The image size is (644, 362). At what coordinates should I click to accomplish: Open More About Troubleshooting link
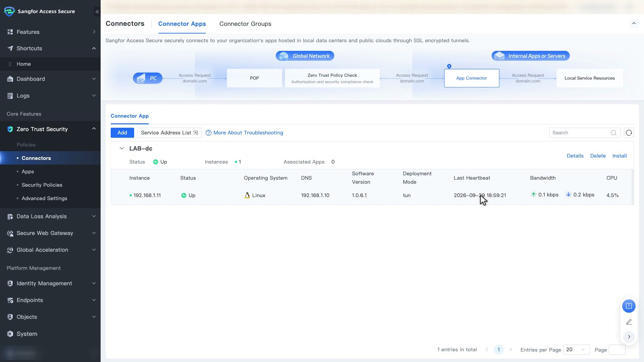pyautogui.click(x=248, y=133)
